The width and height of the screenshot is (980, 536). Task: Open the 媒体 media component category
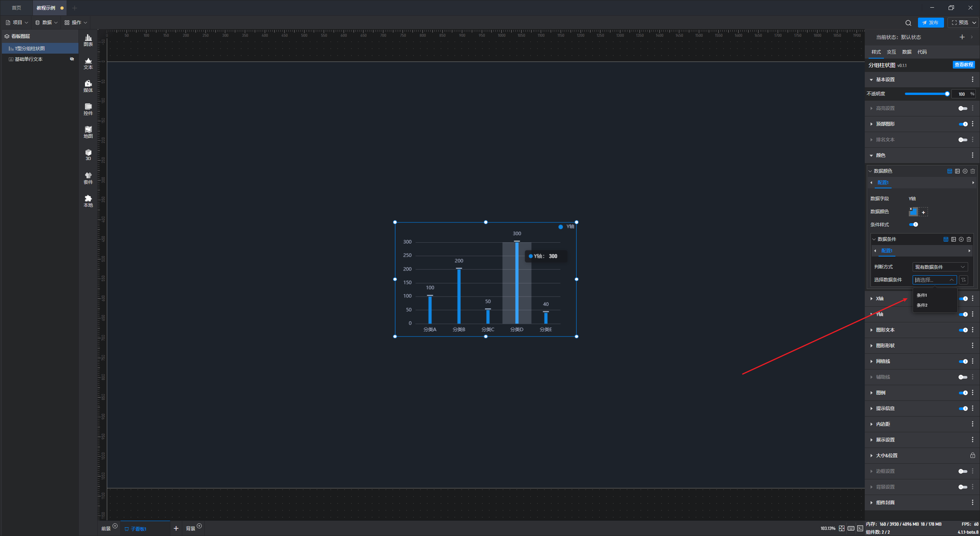pyautogui.click(x=88, y=86)
